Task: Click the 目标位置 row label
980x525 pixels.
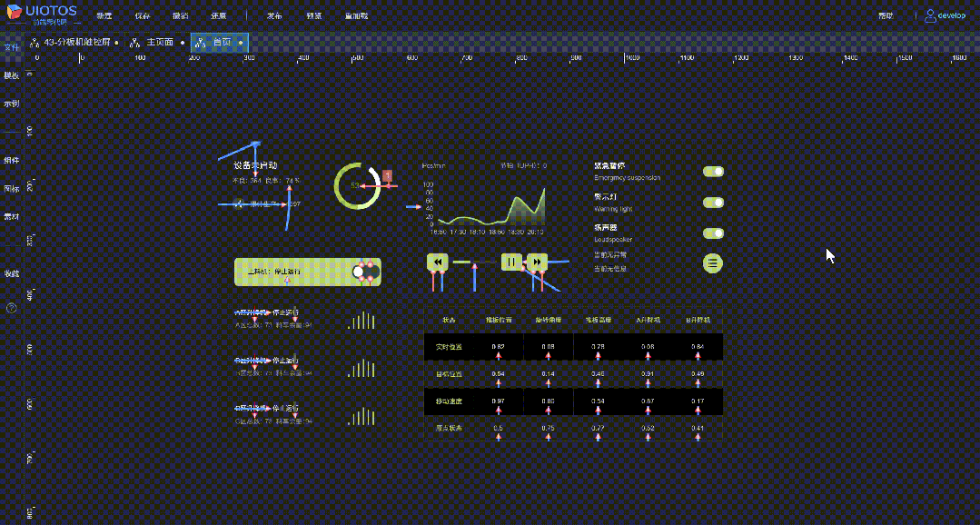Action: [449, 373]
